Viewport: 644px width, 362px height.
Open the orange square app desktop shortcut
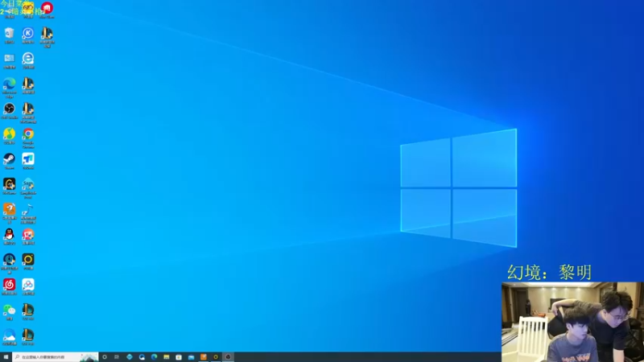tap(9, 213)
